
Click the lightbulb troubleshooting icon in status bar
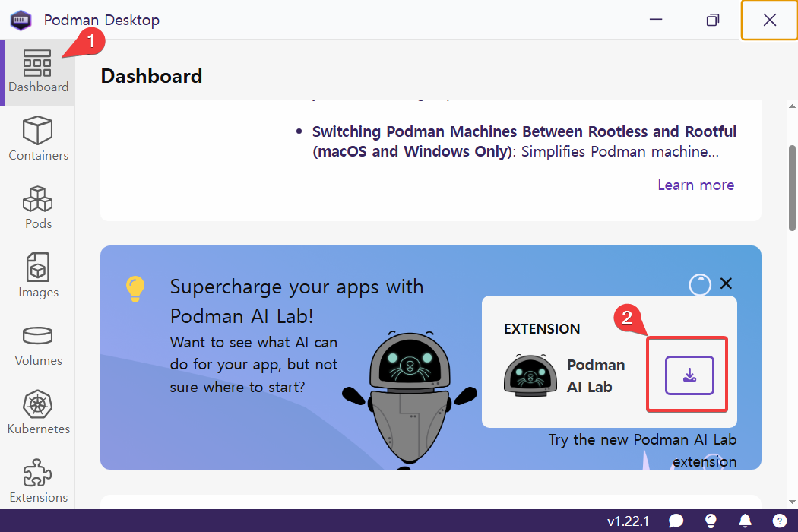pyautogui.click(x=711, y=521)
